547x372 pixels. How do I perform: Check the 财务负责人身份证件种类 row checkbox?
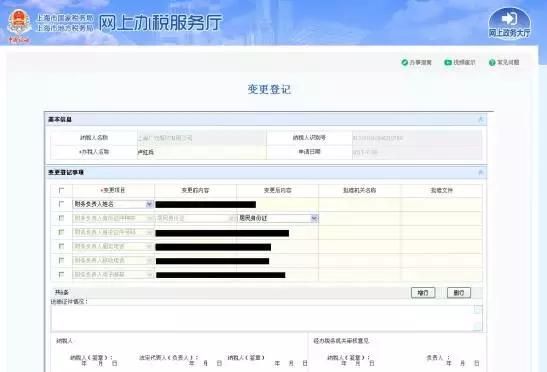pos(61,218)
